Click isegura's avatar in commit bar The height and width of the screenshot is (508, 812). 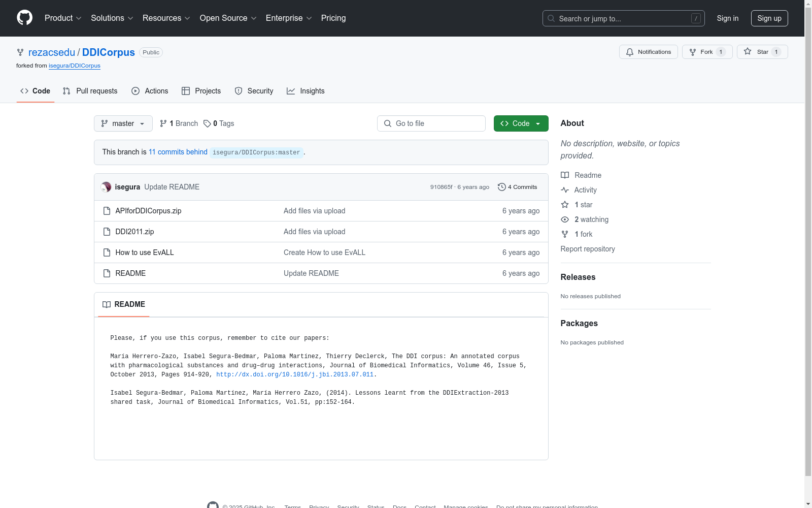point(106,187)
